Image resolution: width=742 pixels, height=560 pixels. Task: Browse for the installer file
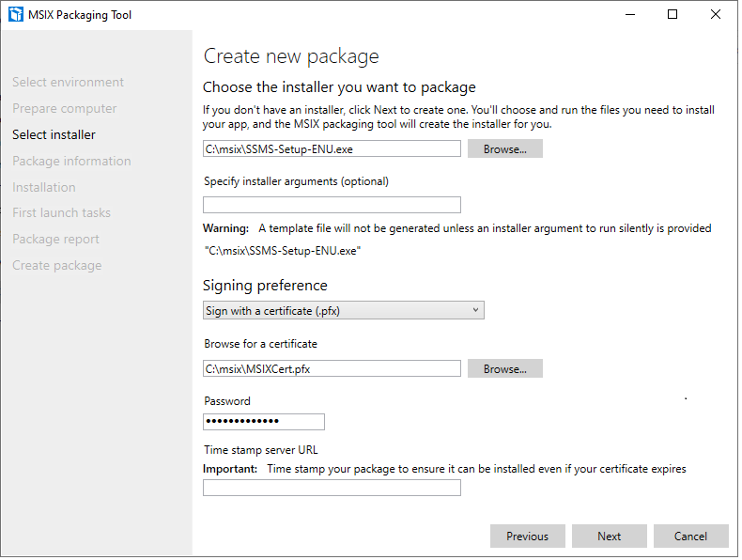(x=507, y=149)
